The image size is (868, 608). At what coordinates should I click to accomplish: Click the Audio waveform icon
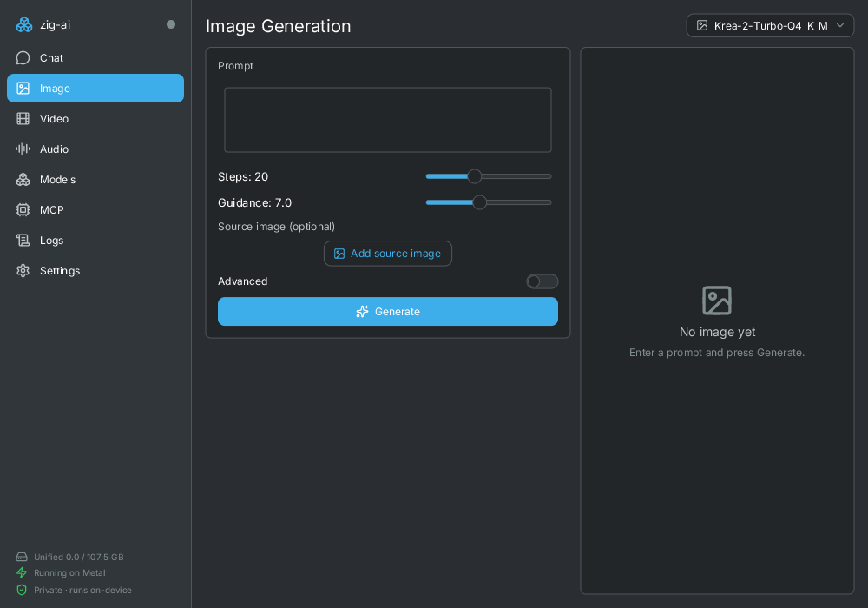[x=23, y=149]
